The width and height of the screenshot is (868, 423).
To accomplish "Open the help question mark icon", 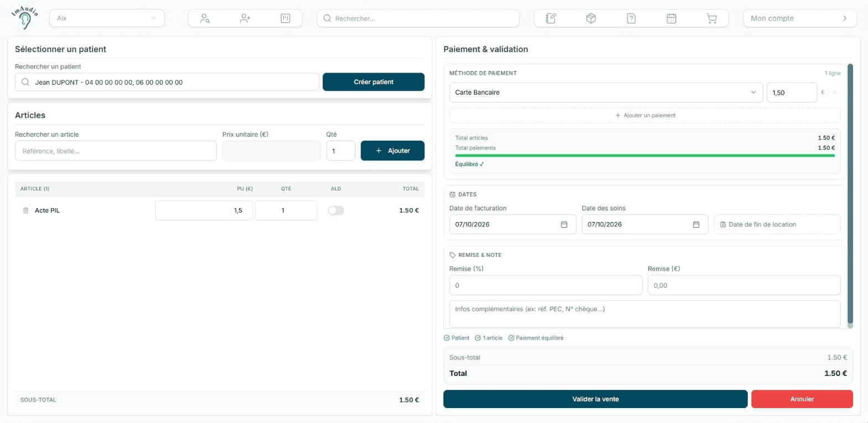I will coord(631,18).
